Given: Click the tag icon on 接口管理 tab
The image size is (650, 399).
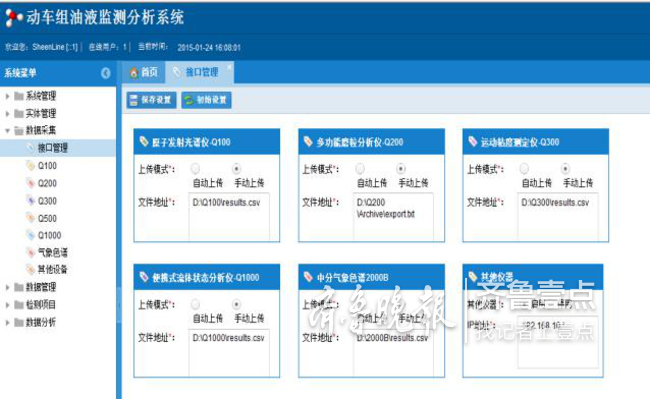Looking at the screenshot, I should 177,73.
